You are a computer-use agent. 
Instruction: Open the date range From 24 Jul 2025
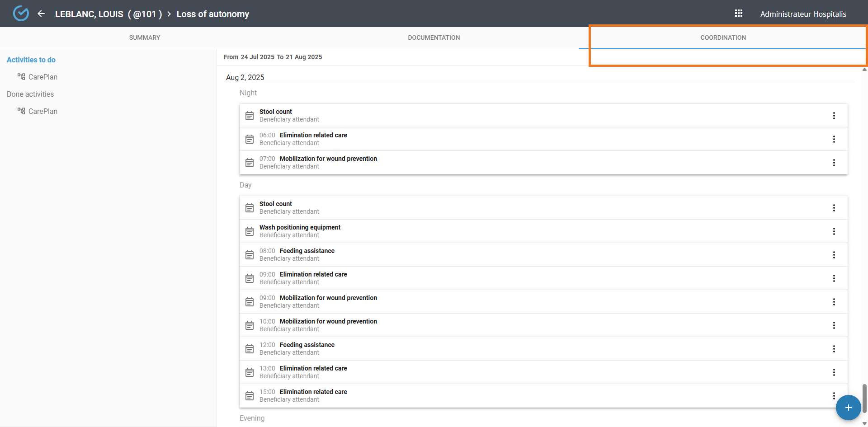[273, 57]
